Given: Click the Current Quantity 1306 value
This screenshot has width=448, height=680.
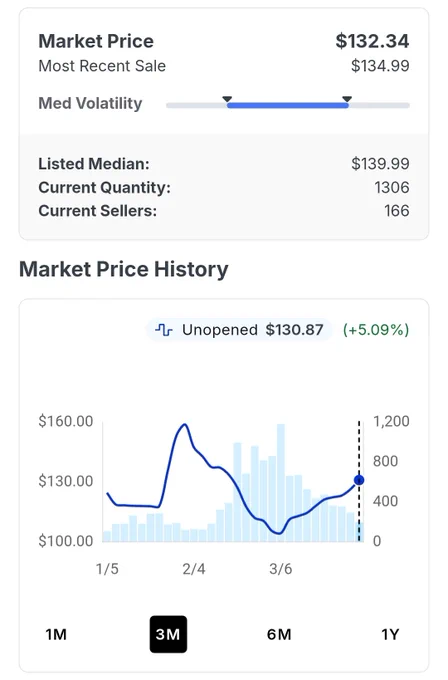Looking at the screenshot, I should [392, 187].
